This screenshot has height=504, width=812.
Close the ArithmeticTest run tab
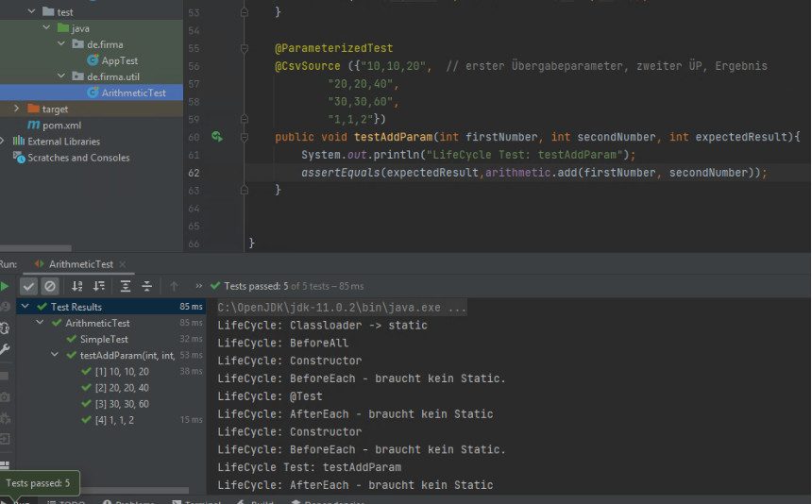tap(122, 264)
